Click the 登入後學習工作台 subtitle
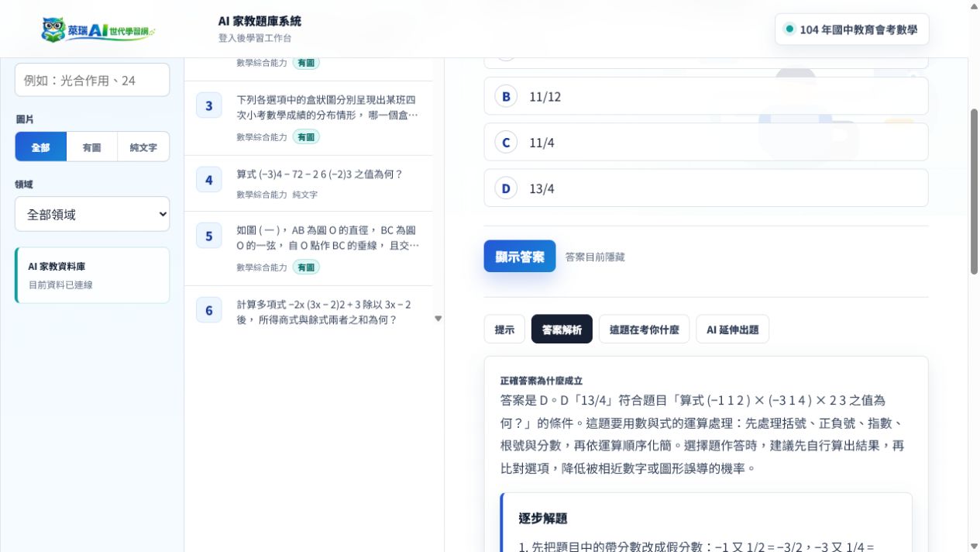The image size is (980, 552). (x=255, y=38)
